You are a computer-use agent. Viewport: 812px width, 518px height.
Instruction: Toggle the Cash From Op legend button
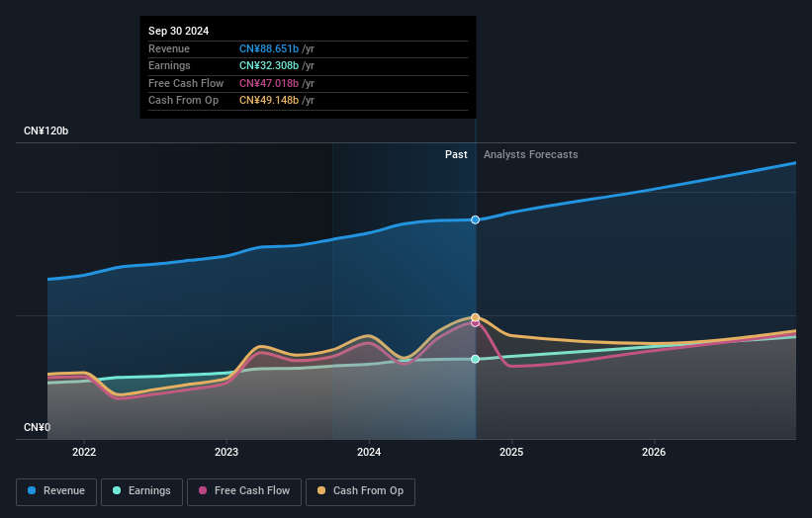click(x=360, y=491)
